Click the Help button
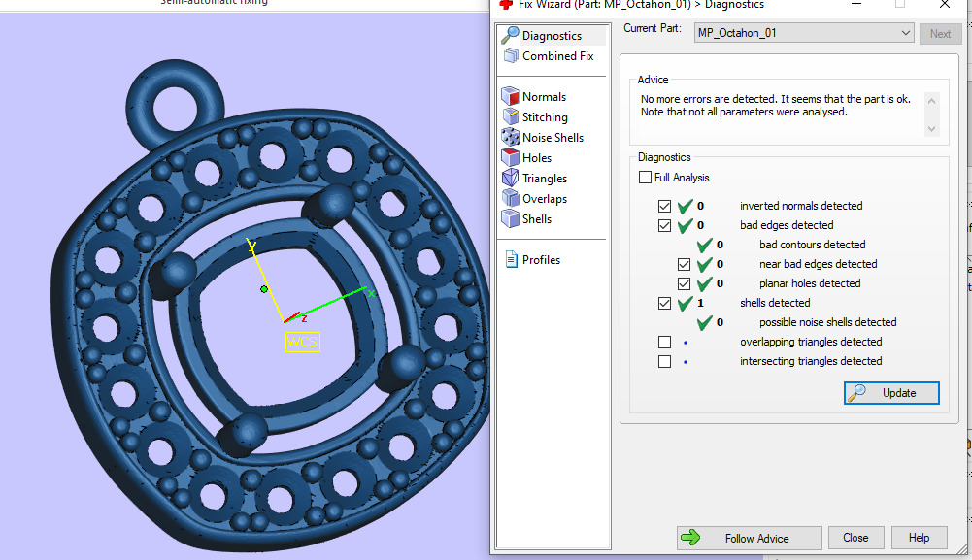 pyautogui.click(x=920, y=538)
